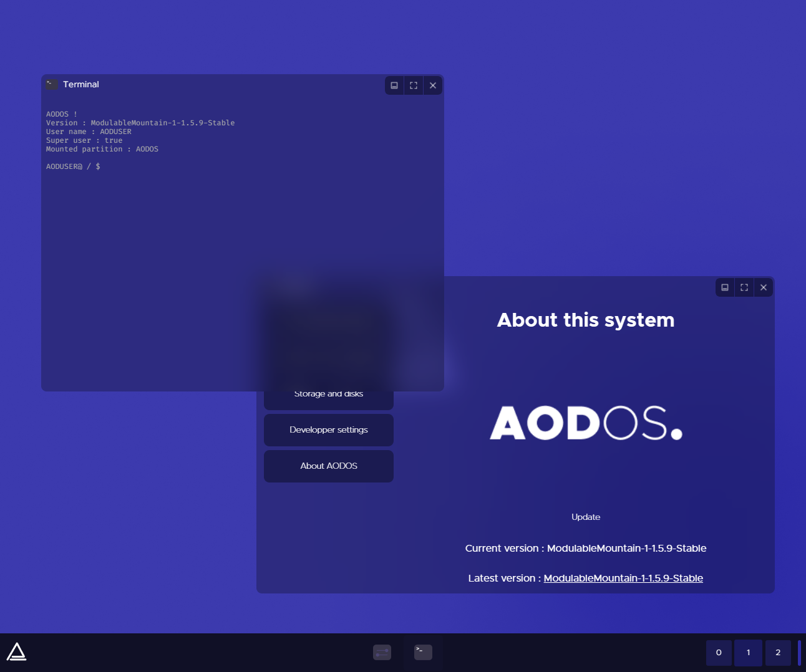Image resolution: width=806 pixels, height=672 pixels.
Task: Select About AODOS in settings sidebar
Action: click(x=329, y=466)
